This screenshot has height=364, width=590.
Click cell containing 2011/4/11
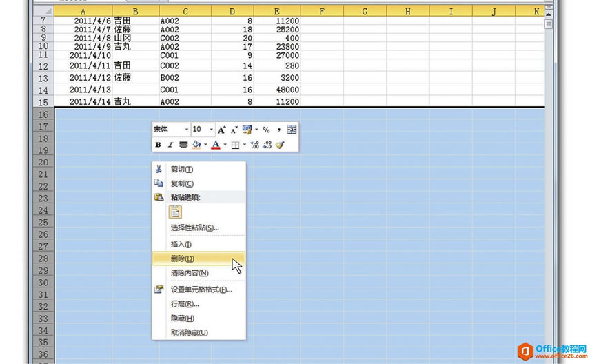point(83,66)
